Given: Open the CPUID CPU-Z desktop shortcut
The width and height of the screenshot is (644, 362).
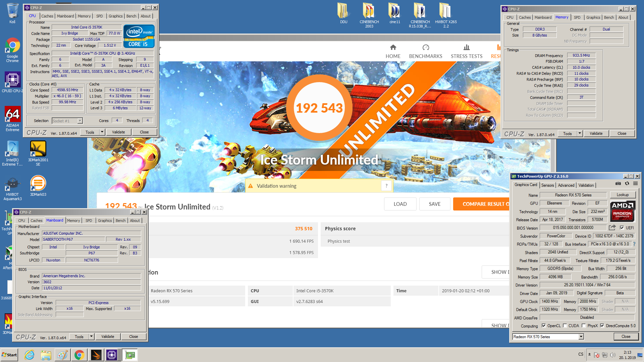Looking at the screenshot, I should click(x=12, y=82).
